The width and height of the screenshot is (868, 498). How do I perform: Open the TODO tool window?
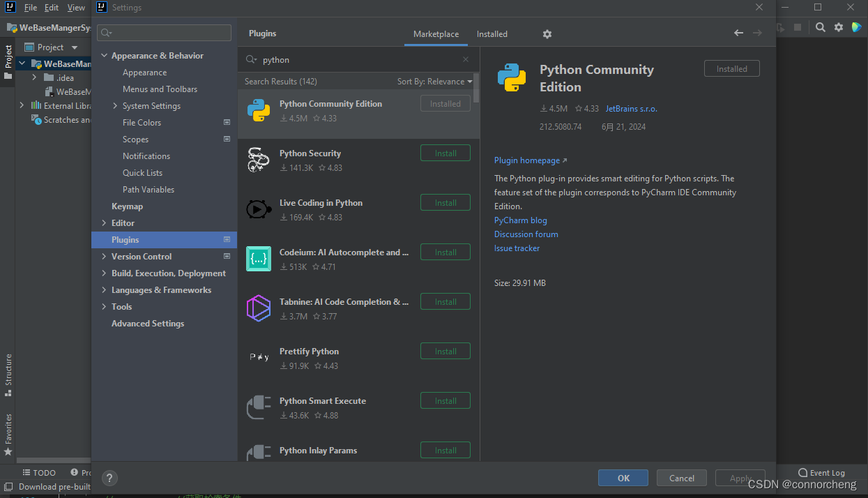[38, 472]
